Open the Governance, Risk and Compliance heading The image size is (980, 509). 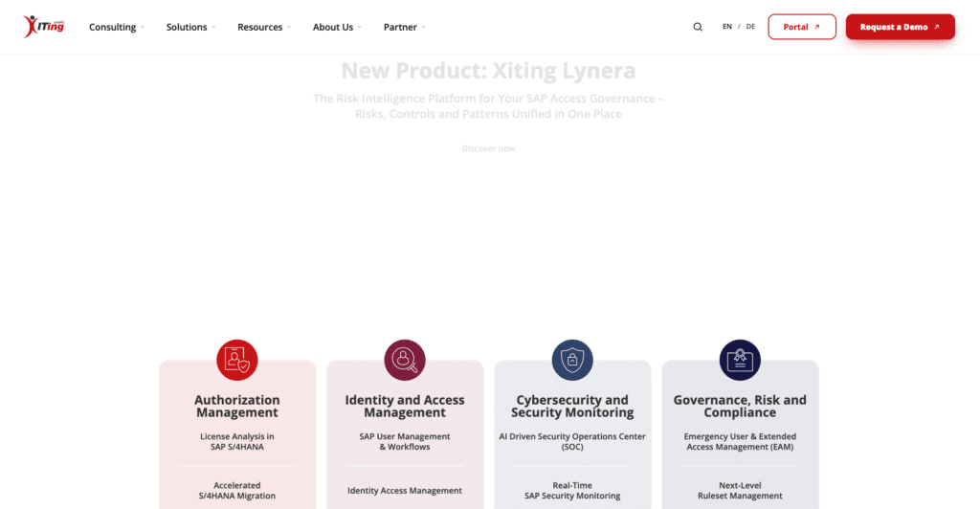click(740, 406)
